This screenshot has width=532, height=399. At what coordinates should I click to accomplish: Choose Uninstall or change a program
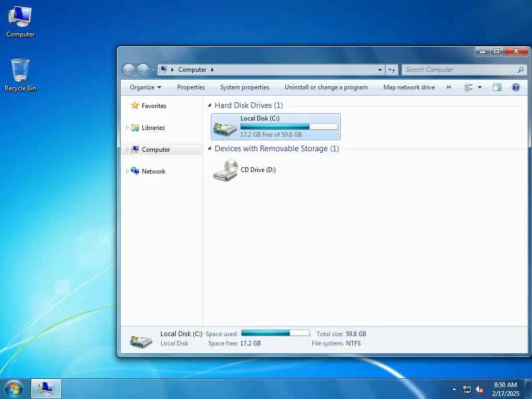click(x=326, y=87)
